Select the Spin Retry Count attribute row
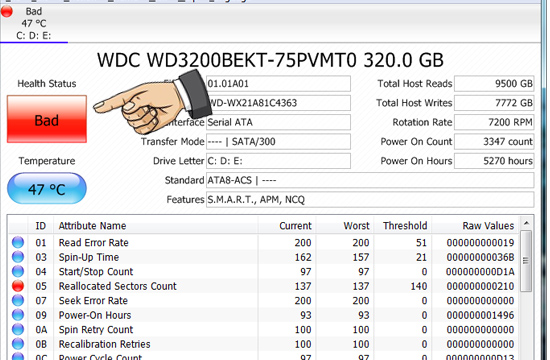Viewport: 550px width, 360px height. pyautogui.click(x=264, y=329)
